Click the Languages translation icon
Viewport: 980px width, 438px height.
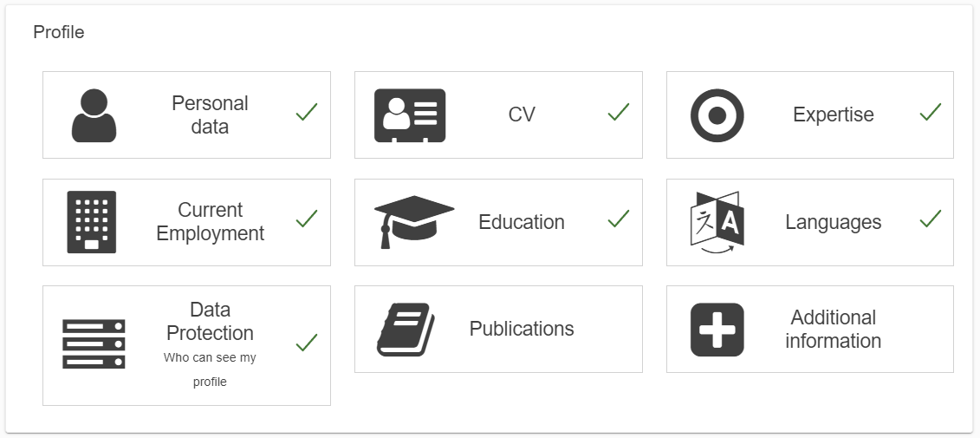(717, 223)
